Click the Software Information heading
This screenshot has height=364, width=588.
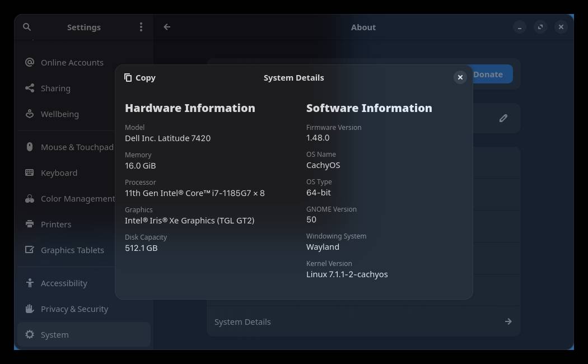coord(369,108)
